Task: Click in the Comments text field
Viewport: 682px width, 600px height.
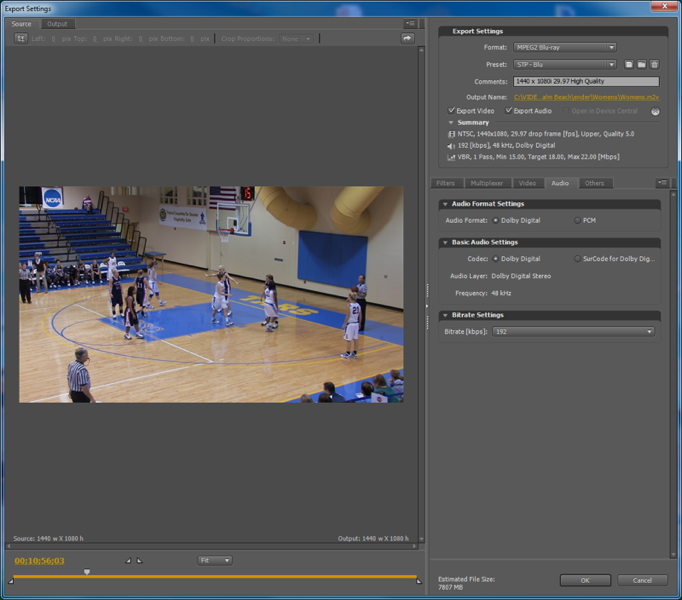Action: point(586,81)
